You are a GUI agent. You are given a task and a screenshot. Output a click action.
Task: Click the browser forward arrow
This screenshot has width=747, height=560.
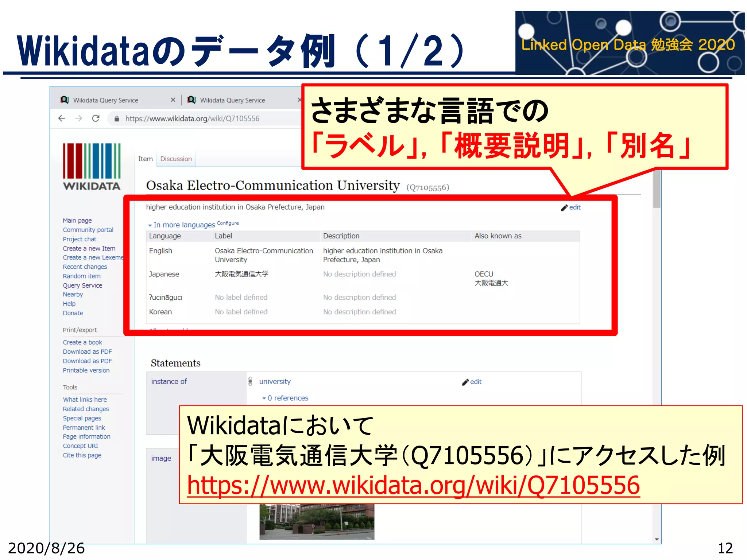78,118
